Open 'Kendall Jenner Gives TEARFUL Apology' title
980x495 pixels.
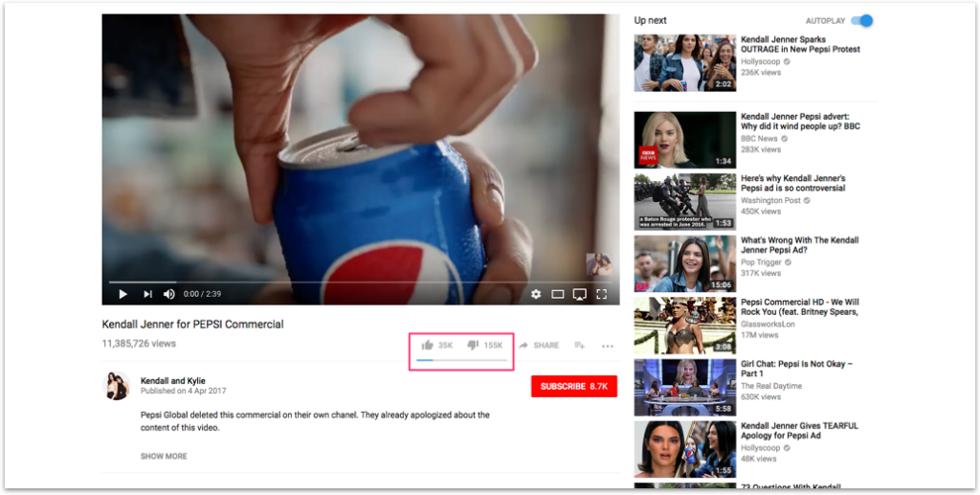tap(800, 431)
